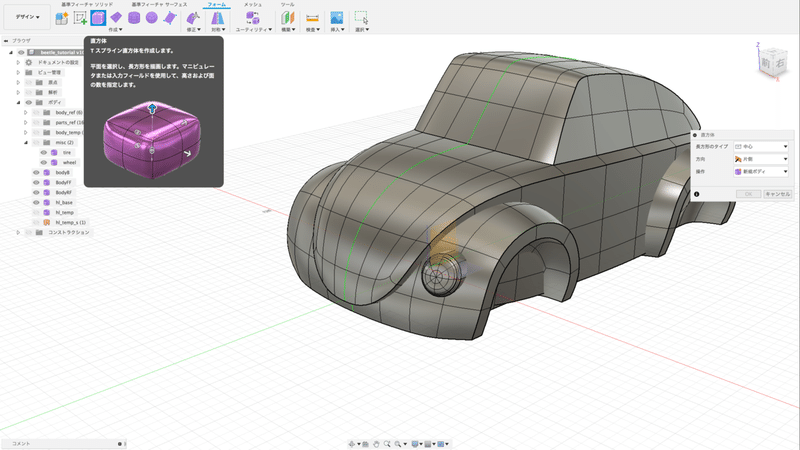The width and height of the screenshot is (800, 450).
Task: Click the T-Spline Sphere tool icon
Action: [x=152, y=17]
